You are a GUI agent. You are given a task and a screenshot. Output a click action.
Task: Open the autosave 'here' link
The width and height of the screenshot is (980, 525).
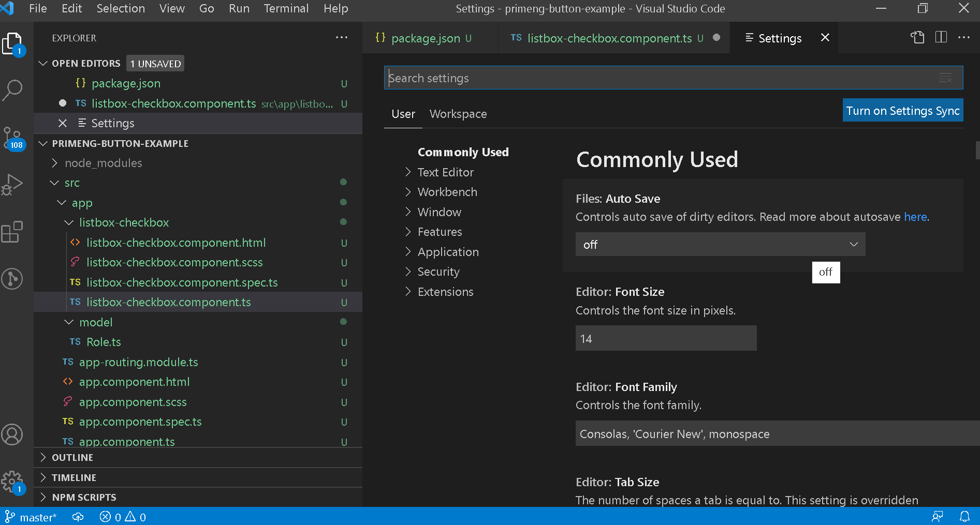point(915,217)
